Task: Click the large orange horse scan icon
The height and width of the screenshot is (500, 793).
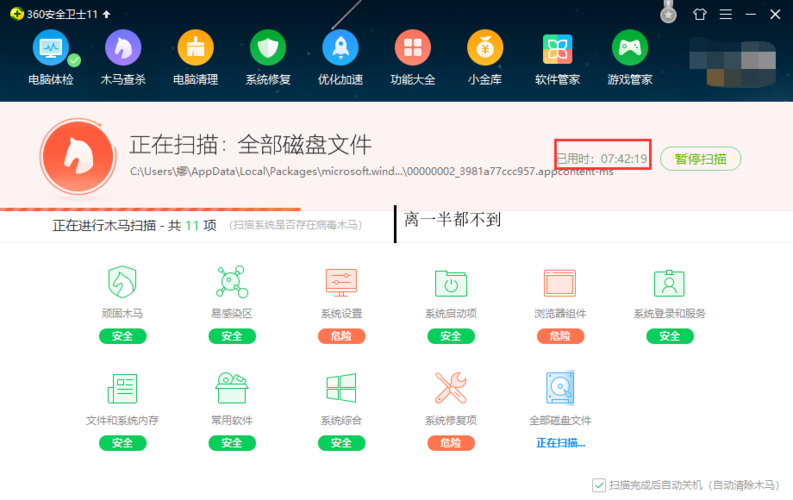Action: pos(78,156)
